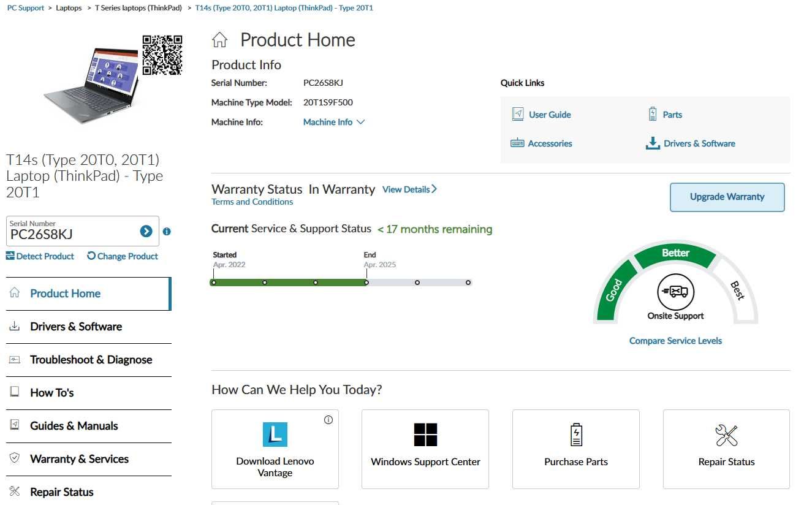
Task: Click the serial number info icon
Action: pyautogui.click(x=167, y=232)
